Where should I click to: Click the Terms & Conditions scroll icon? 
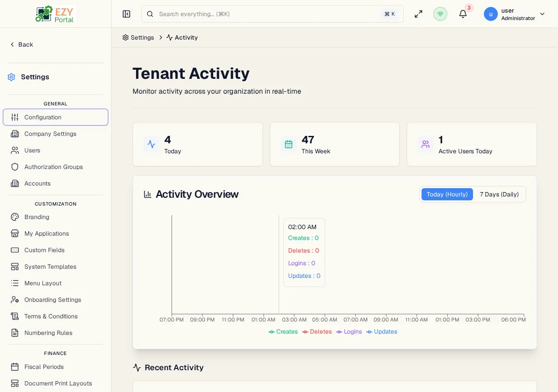pos(15,316)
